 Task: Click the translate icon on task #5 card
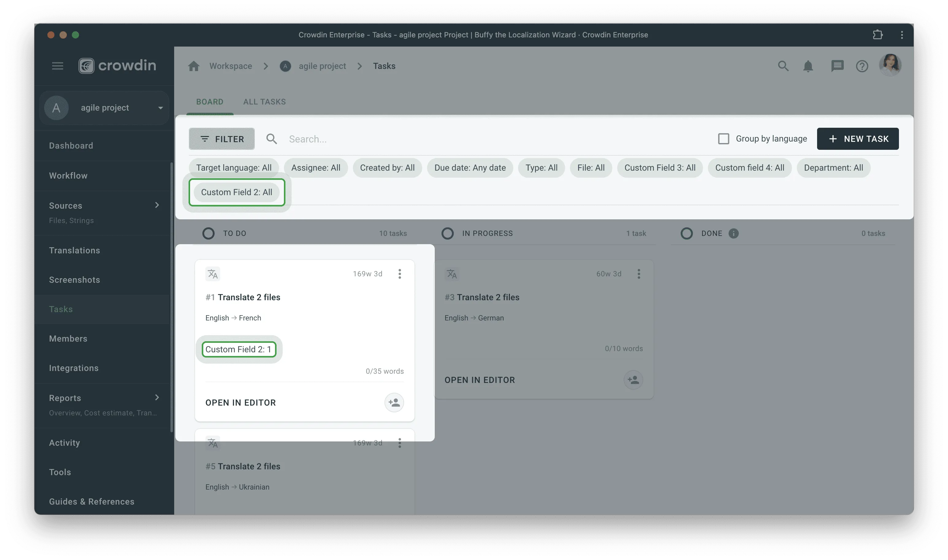coord(213,443)
